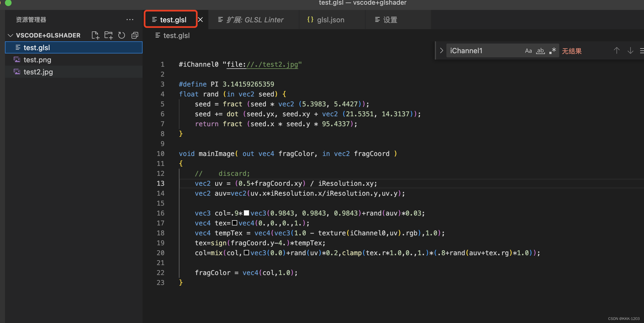Viewport: 644px width, 323px height.
Task: Collapse all folders in explorer
Action: pyautogui.click(x=135, y=35)
